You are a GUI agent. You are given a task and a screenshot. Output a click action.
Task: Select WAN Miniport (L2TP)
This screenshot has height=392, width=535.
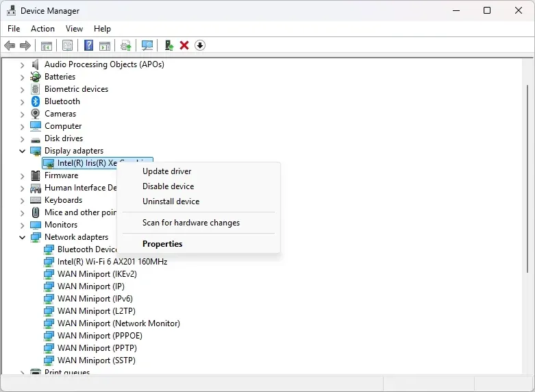(96, 310)
